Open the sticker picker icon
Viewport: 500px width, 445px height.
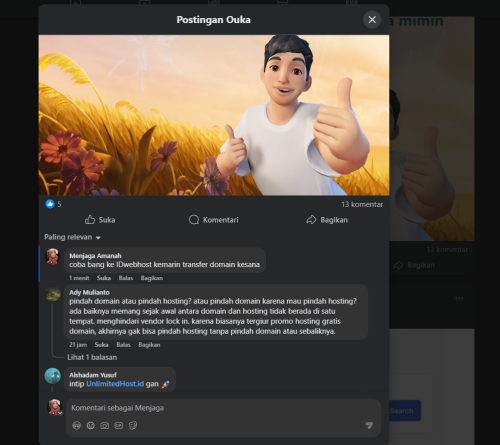133,426
